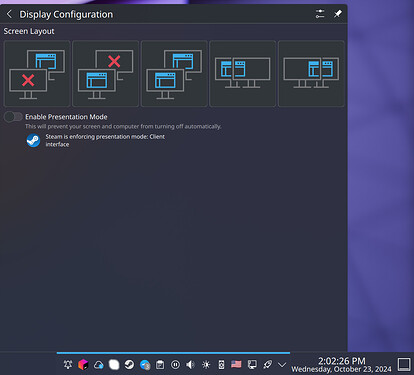414x375 pixels.
Task: Open the clipboard tray icon
Action: tap(160, 365)
